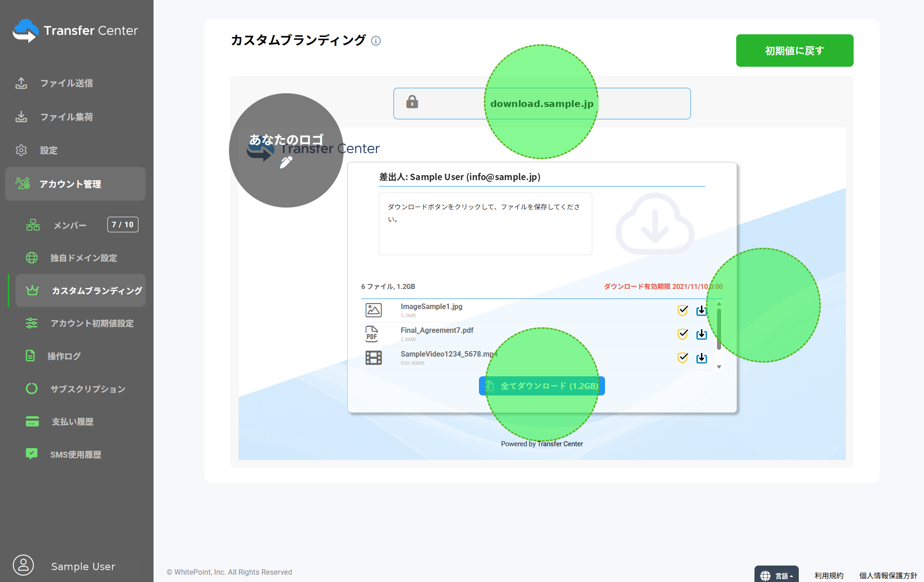
Task: Click the info icon beside カスタムブランディング title
Action: click(x=376, y=41)
